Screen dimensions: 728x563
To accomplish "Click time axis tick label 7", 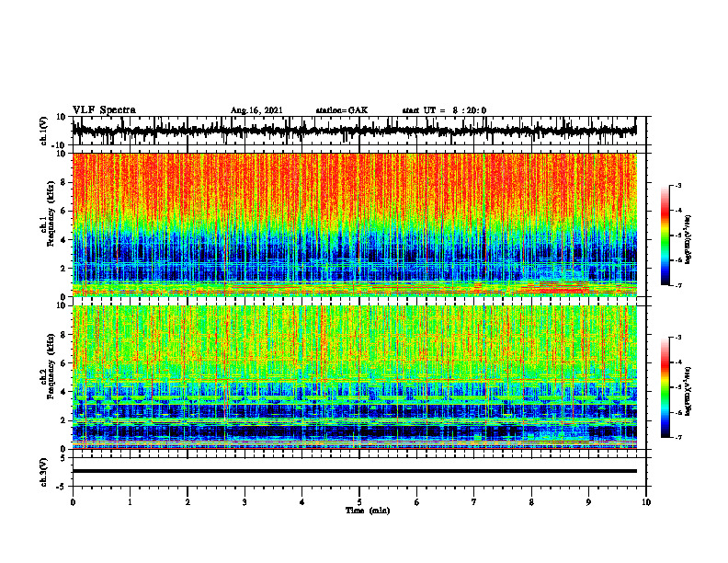I will click(474, 502).
